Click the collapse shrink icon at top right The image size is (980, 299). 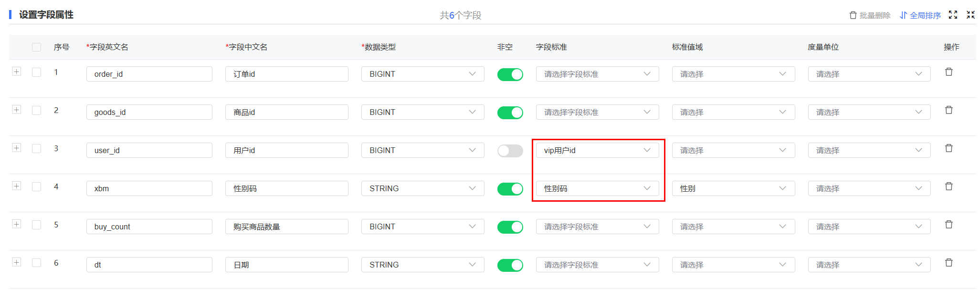point(970,15)
